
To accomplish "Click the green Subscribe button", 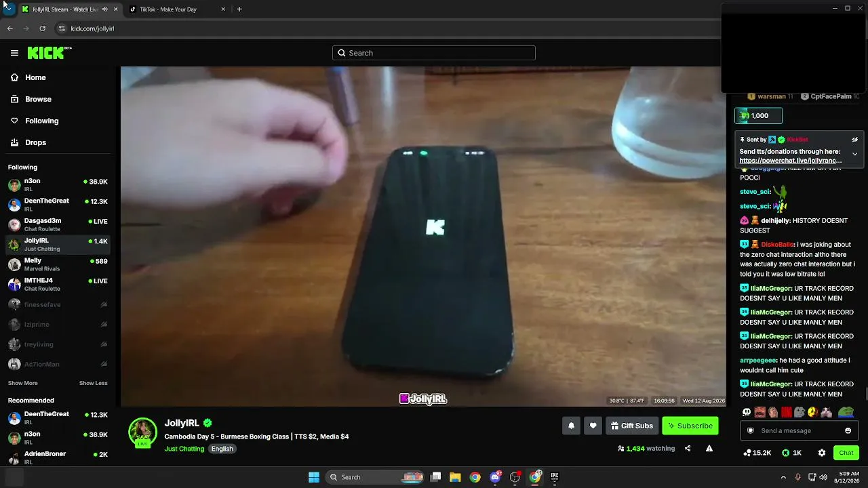I will point(690,426).
